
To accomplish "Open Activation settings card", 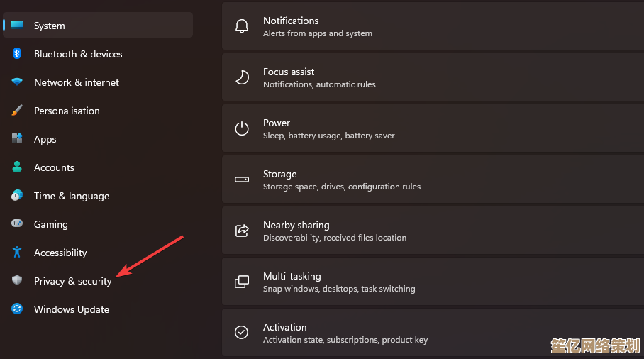I will [433, 332].
